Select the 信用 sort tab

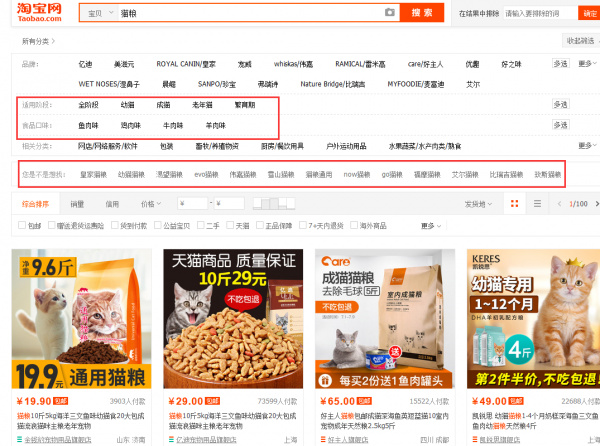pyautogui.click(x=112, y=204)
